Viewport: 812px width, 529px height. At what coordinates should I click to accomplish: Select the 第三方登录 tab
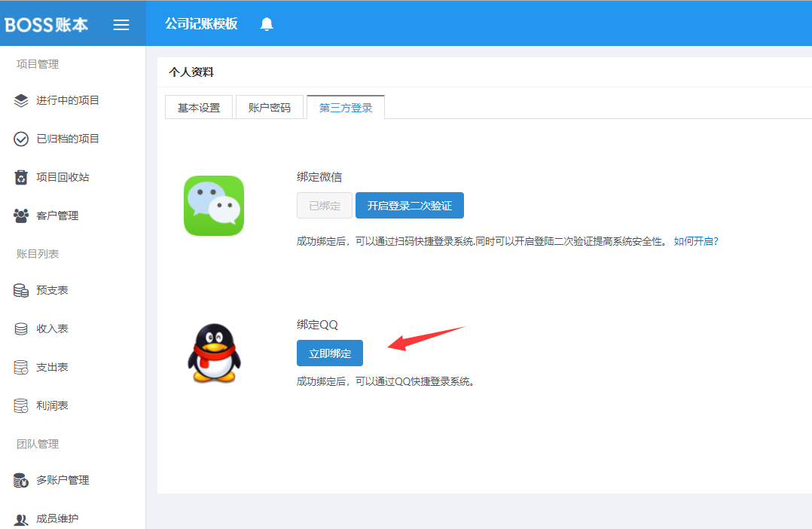(x=346, y=107)
